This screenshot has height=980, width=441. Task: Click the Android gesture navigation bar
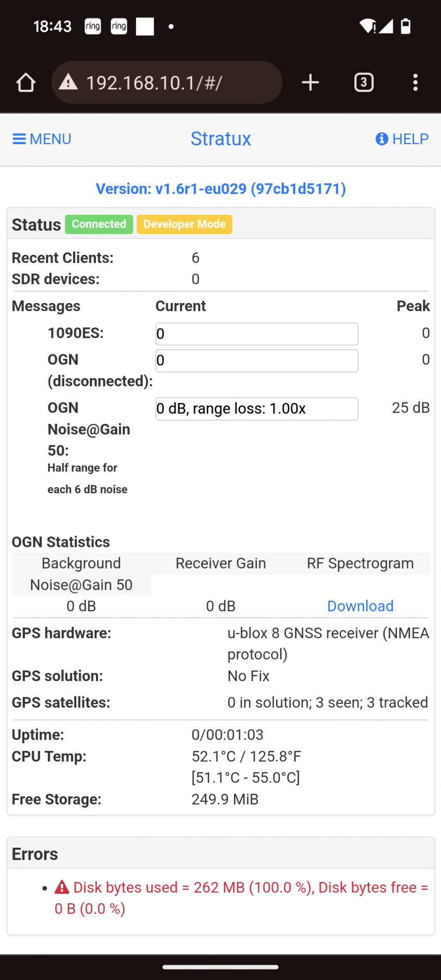pyautogui.click(x=220, y=967)
